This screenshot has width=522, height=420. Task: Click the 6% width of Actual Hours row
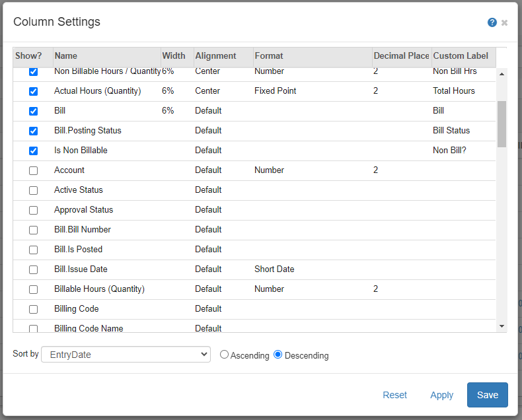[168, 91]
